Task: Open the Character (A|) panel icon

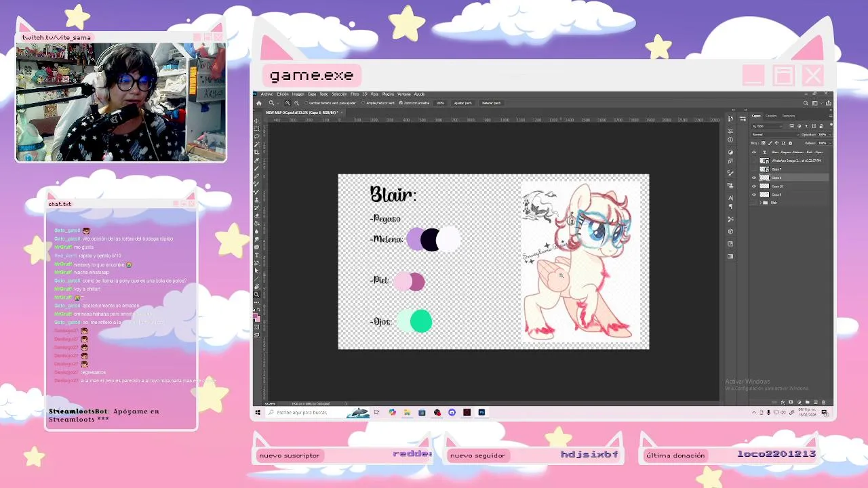Action: [730, 197]
